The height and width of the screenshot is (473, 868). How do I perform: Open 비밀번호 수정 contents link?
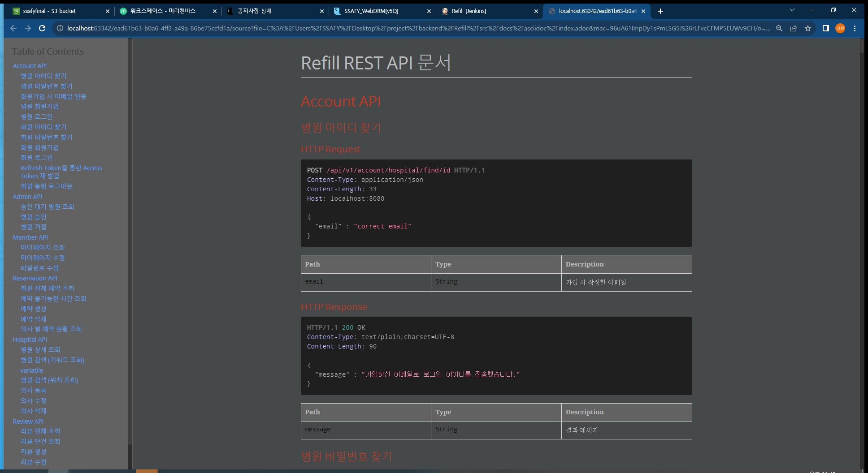click(39, 268)
